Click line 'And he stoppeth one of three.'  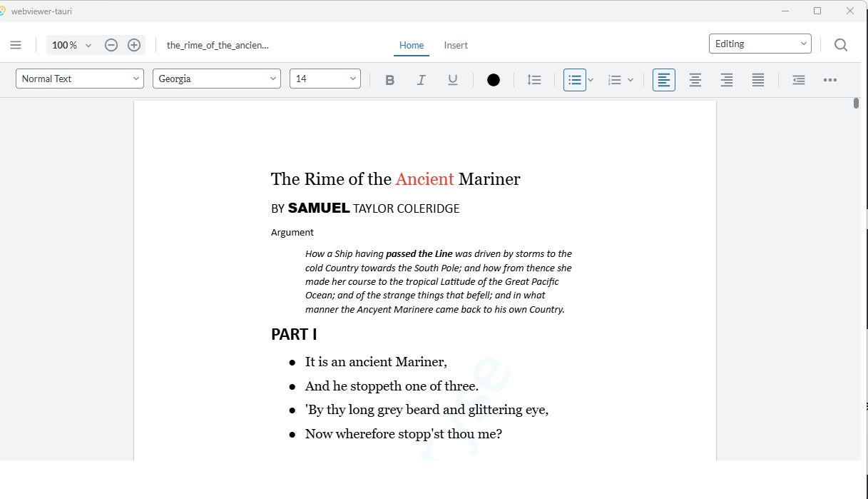coord(392,386)
